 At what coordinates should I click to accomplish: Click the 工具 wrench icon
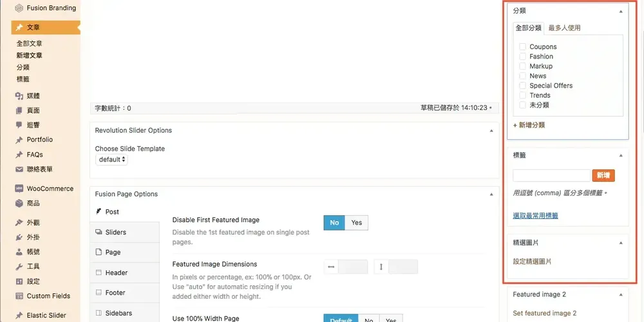[19, 267]
